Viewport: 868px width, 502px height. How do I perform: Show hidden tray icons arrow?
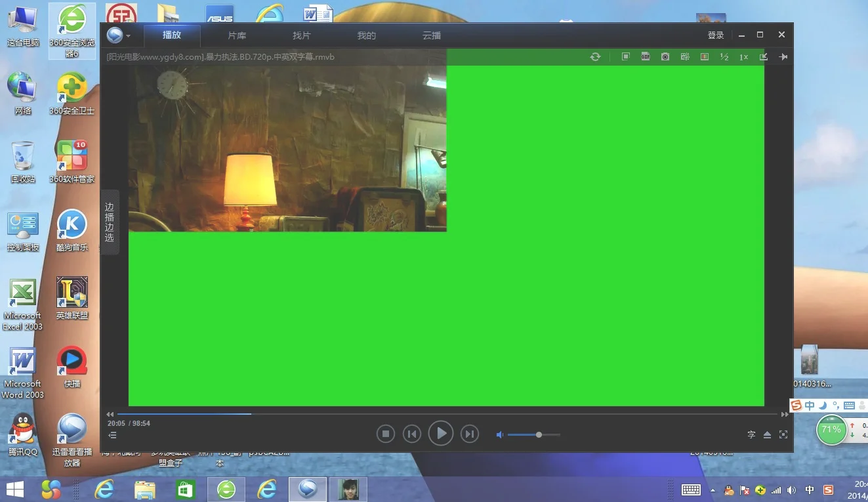[713, 490]
